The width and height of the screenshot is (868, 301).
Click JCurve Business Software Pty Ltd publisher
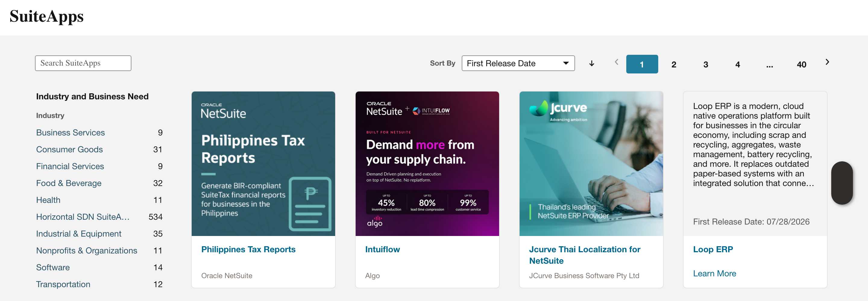pos(584,275)
